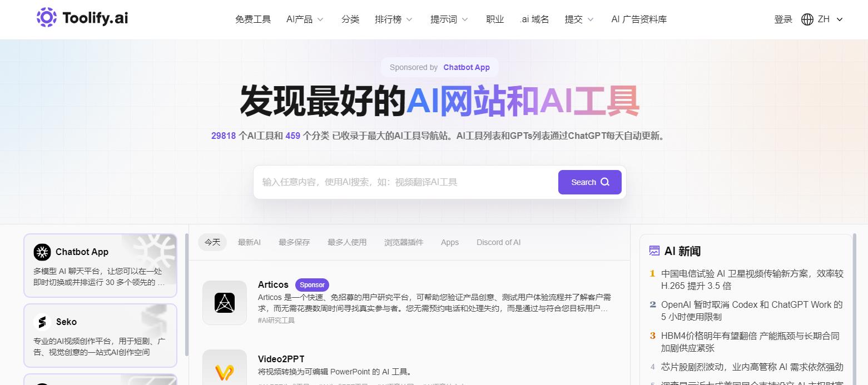
Task: Select the 浏览器插件 tab
Action: click(x=404, y=242)
